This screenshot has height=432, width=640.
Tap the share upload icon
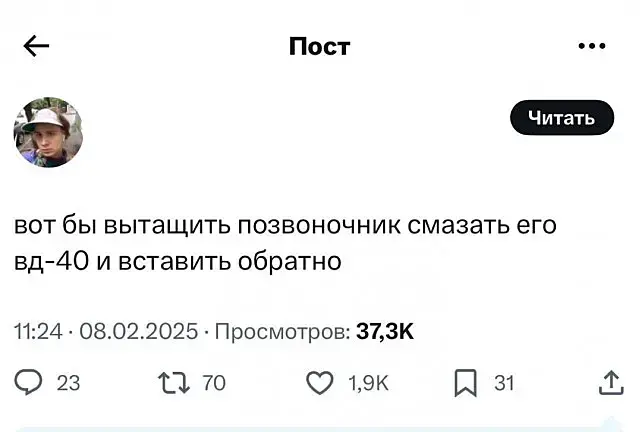tap(609, 381)
